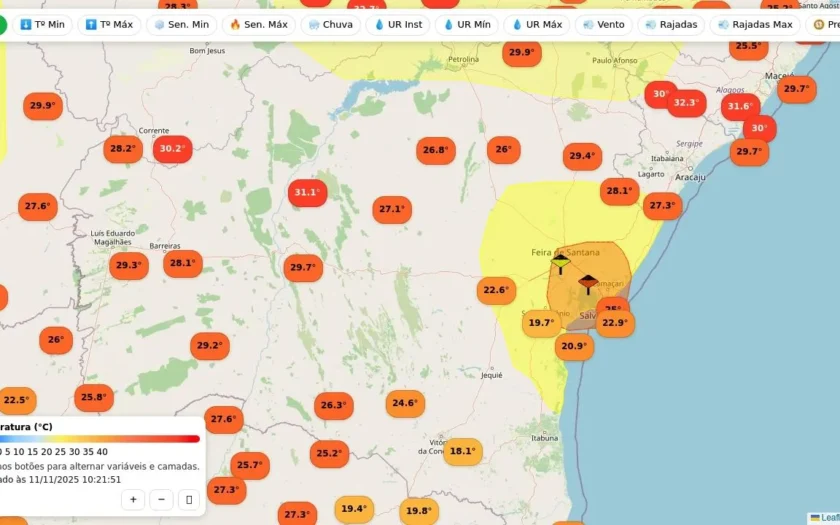Image resolution: width=840 pixels, height=525 pixels.
Task: Select the 29.4° station marker
Action: pos(582,156)
